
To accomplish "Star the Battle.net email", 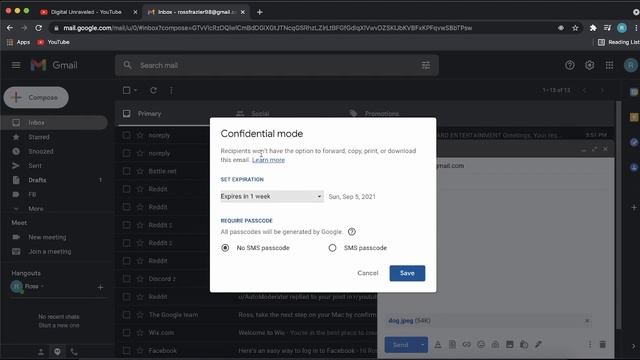I will [140, 171].
